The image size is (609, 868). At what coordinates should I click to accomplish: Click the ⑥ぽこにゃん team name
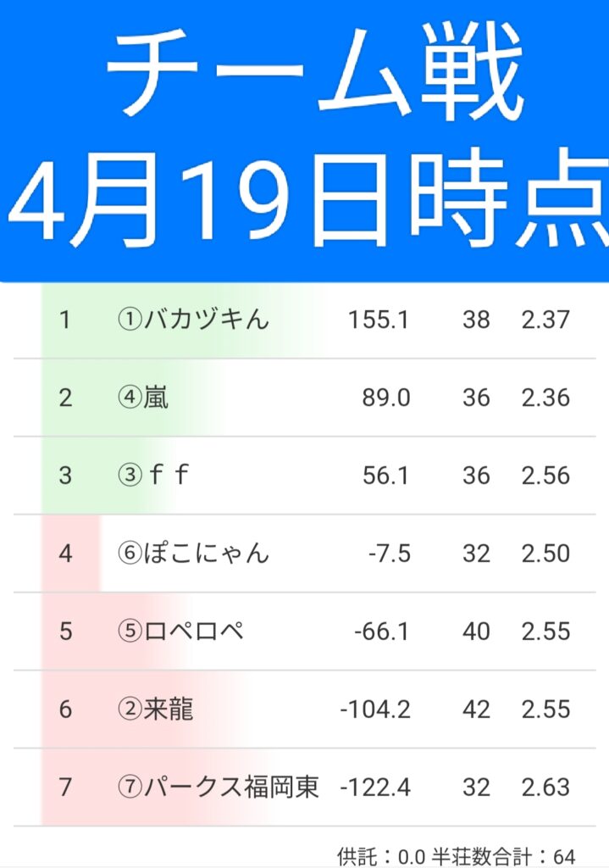(193, 554)
